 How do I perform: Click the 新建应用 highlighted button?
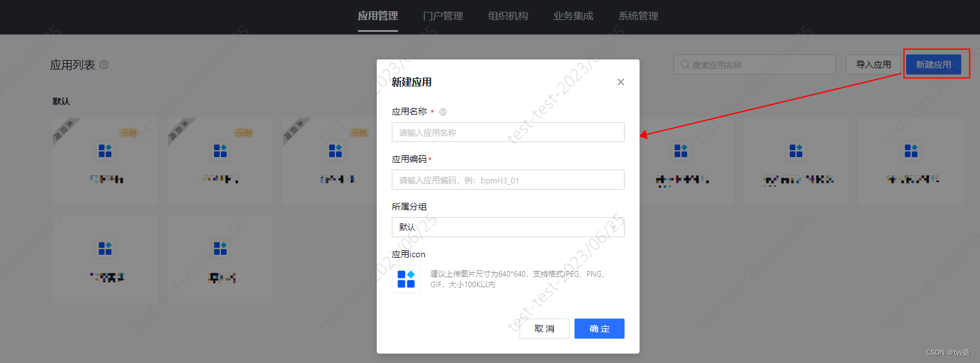pos(935,64)
